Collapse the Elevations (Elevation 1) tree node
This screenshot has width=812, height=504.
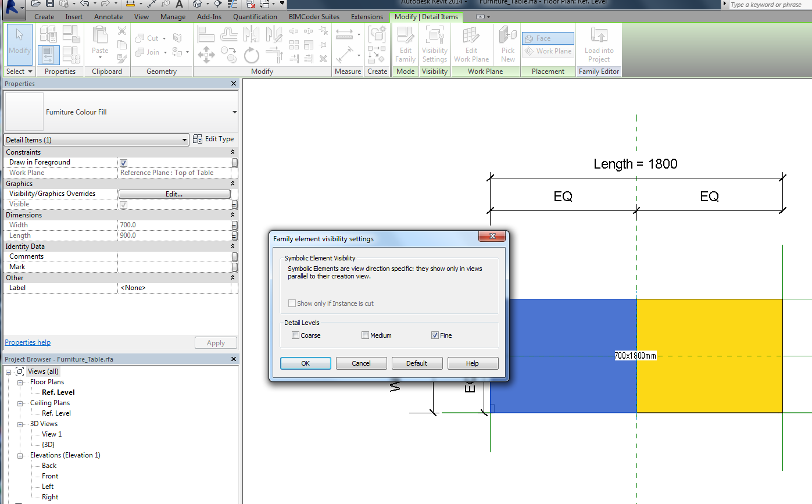click(20, 456)
